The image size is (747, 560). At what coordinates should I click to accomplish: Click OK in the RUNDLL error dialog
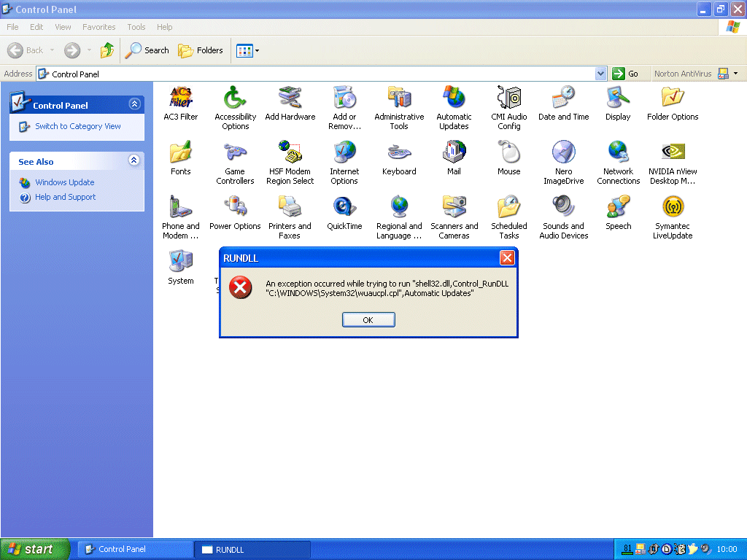point(368,320)
